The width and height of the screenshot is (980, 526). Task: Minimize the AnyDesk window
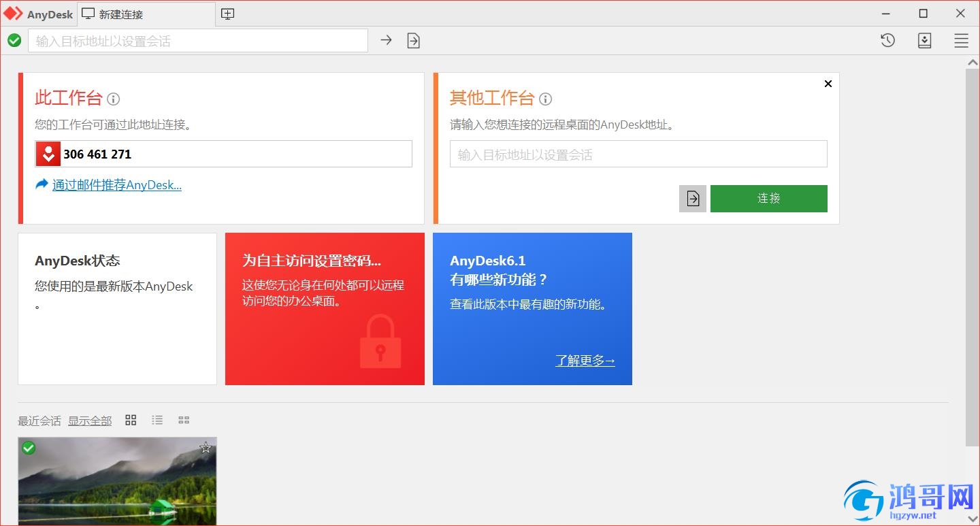coord(886,14)
